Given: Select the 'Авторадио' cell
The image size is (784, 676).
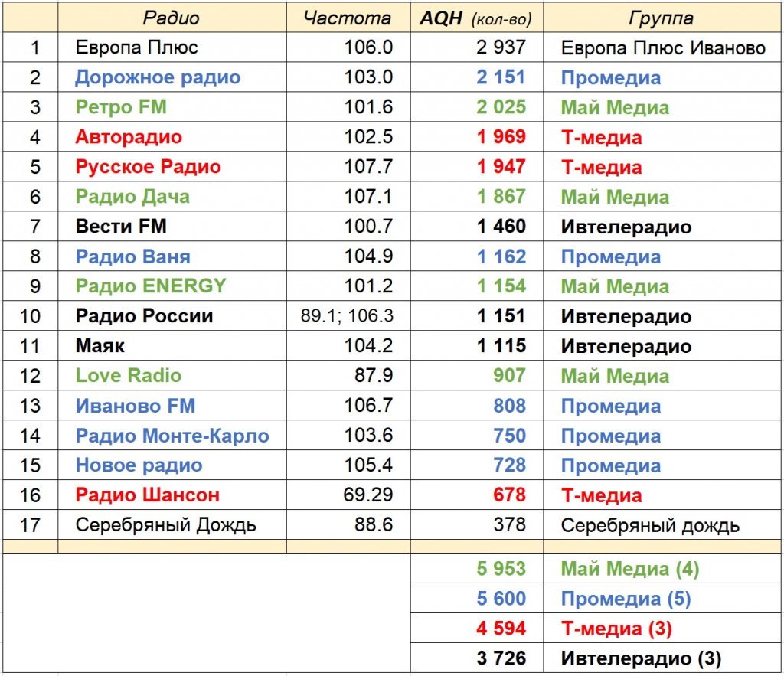Looking at the screenshot, I should pyautogui.click(x=172, y=137).
